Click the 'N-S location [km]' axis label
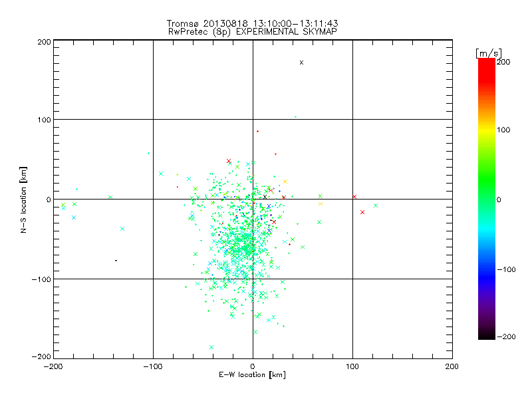Screen dimensions: 532x399 click(x=23, y=199)
